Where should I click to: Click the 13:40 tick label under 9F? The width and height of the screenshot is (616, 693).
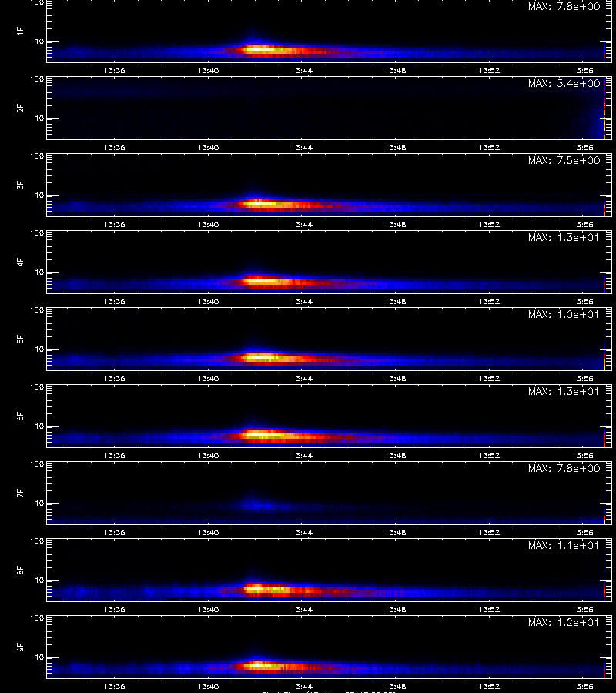click(x=208, y=686)
